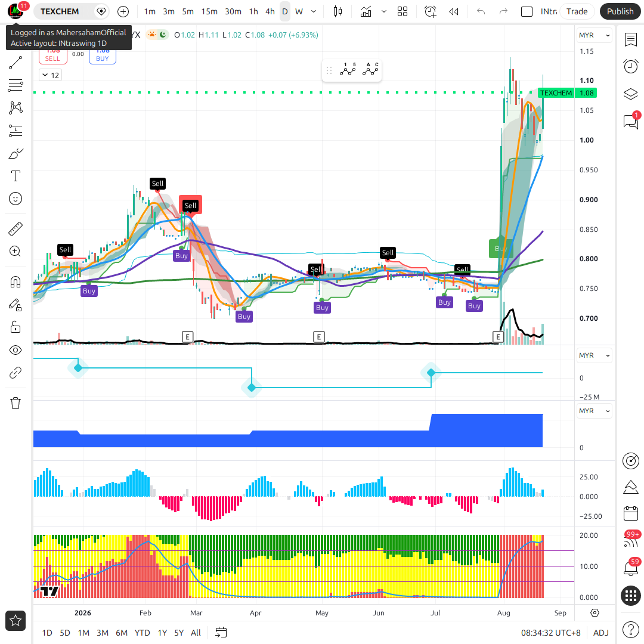
Task: Toggle the ADJ adjusted data setting
Action: point(601,633)
